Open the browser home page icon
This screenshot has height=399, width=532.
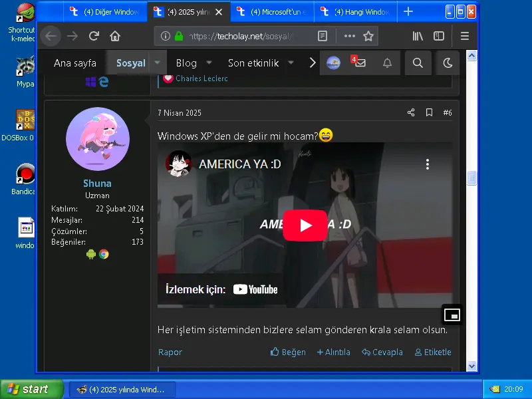point(115,36)
